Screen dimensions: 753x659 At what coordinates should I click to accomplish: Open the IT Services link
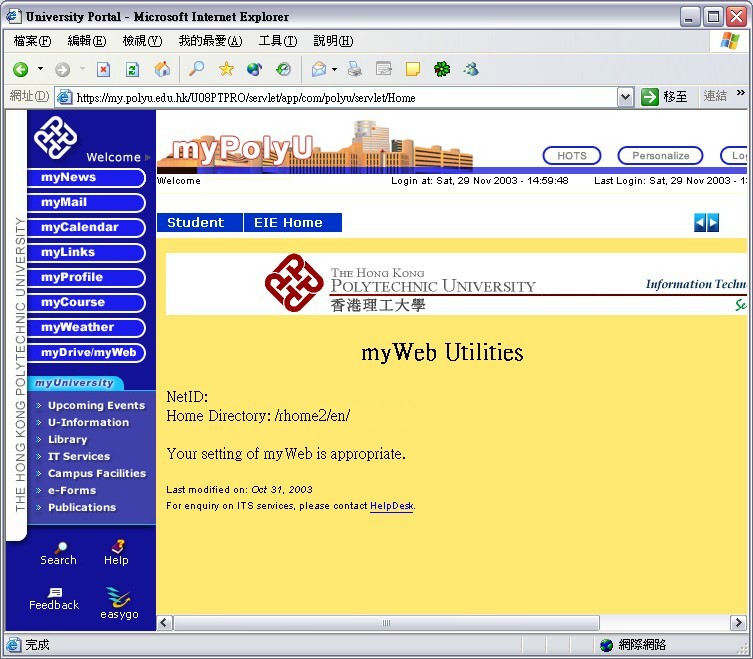pyautogui.click(x=79, y=456)
